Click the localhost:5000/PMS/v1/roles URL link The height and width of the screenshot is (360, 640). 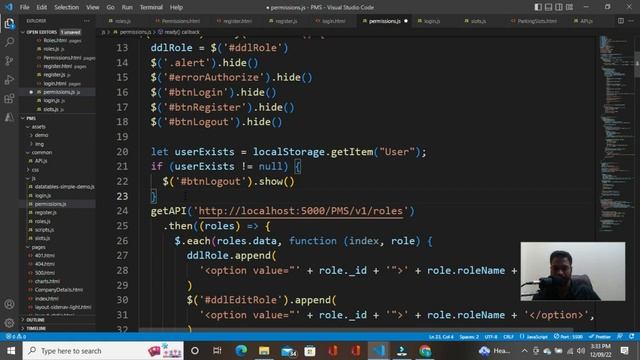(x=300, y=211)
